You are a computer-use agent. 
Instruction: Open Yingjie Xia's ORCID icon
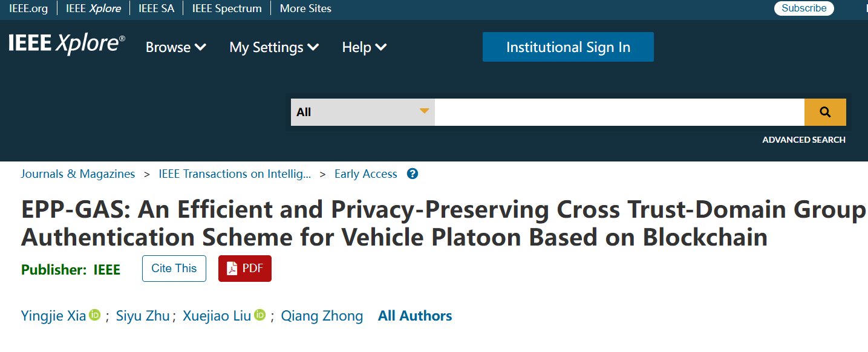tap(94, 315)
